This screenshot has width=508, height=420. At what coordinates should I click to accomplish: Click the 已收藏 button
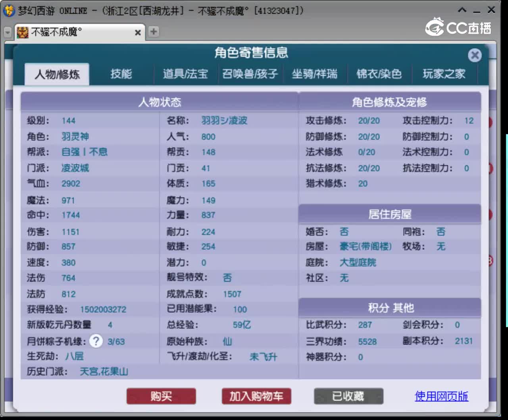click(348, 396)
